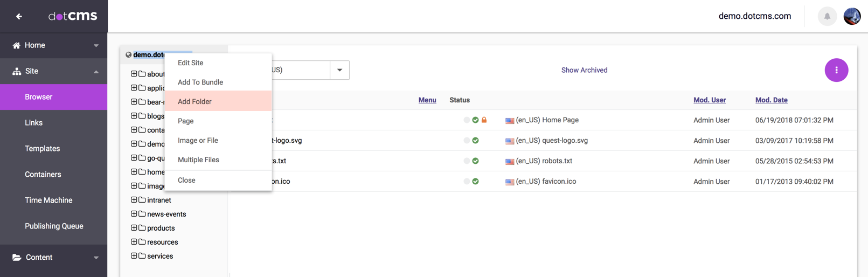
Task: Click the orange lock icon on Home Page row
Action: [484, 120]
